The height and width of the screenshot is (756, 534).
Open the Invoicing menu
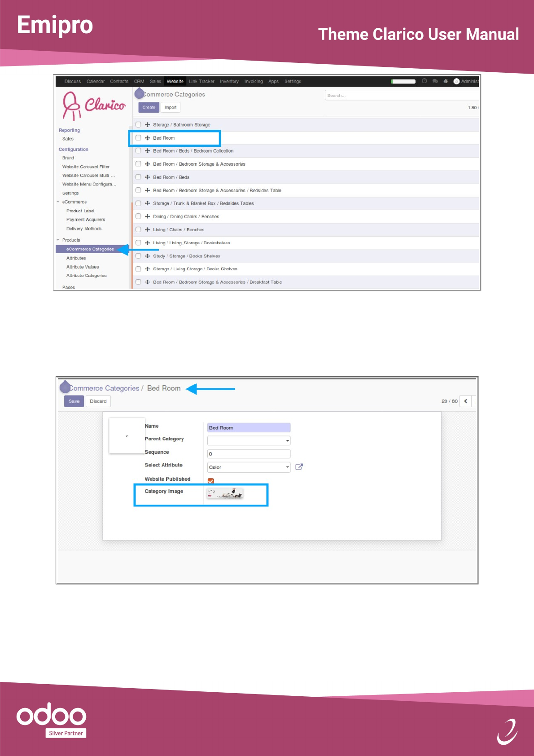(x=254, y=81)
